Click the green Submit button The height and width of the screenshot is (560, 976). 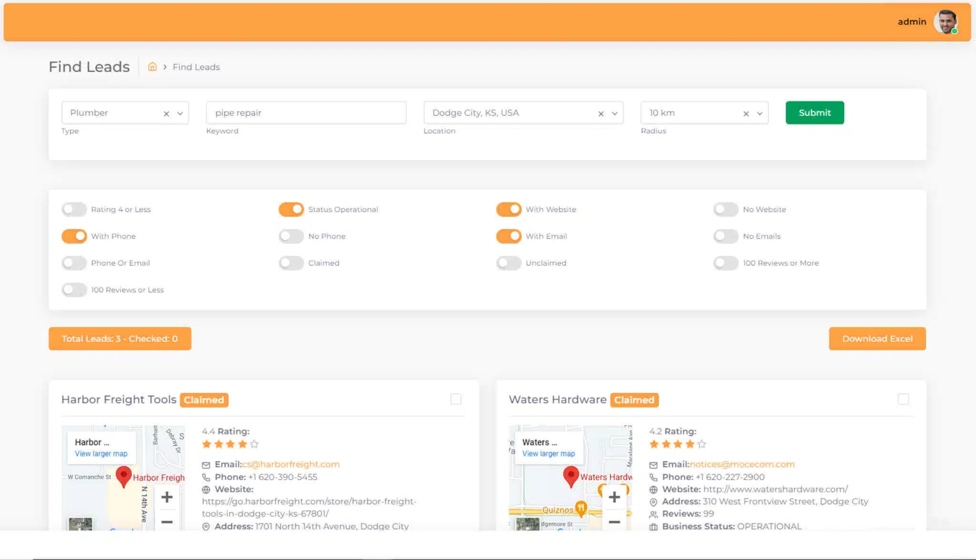click(814, 112)
